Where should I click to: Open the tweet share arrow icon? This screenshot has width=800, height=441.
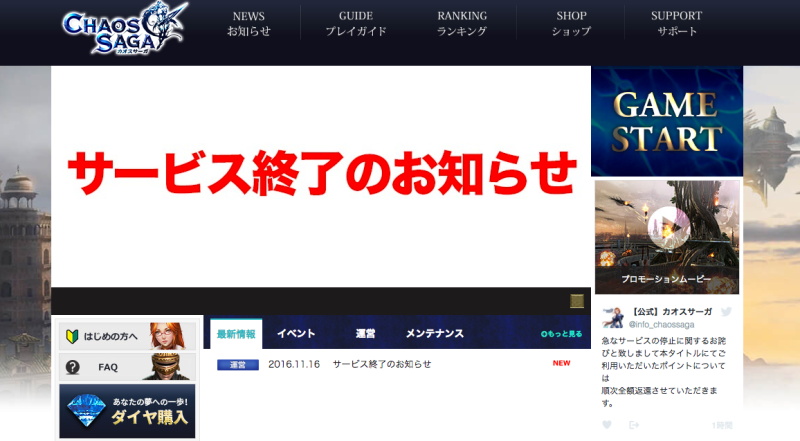(x=634, y=425)
